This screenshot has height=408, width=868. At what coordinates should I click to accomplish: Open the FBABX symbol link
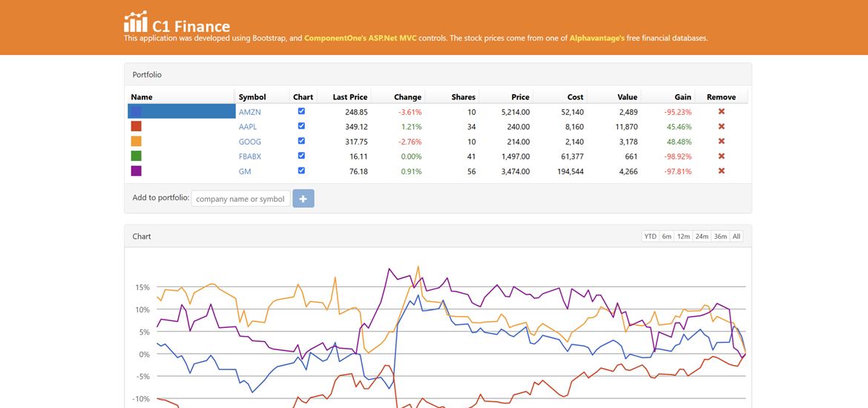click(250, 157)
